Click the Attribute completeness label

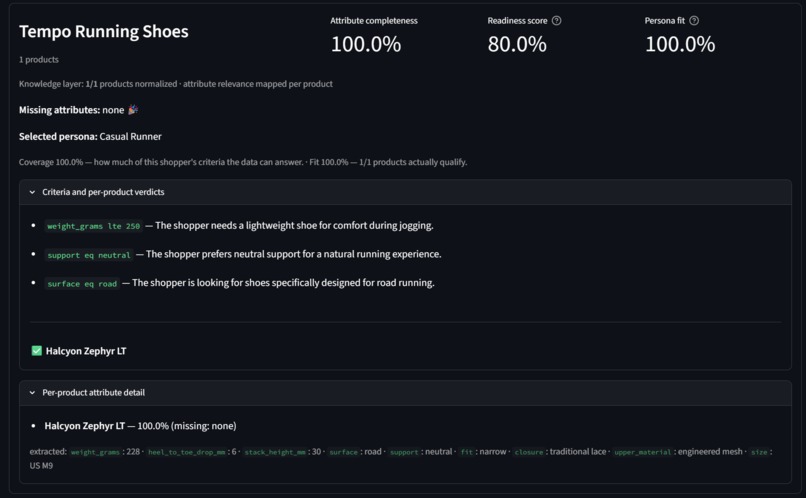374,21
